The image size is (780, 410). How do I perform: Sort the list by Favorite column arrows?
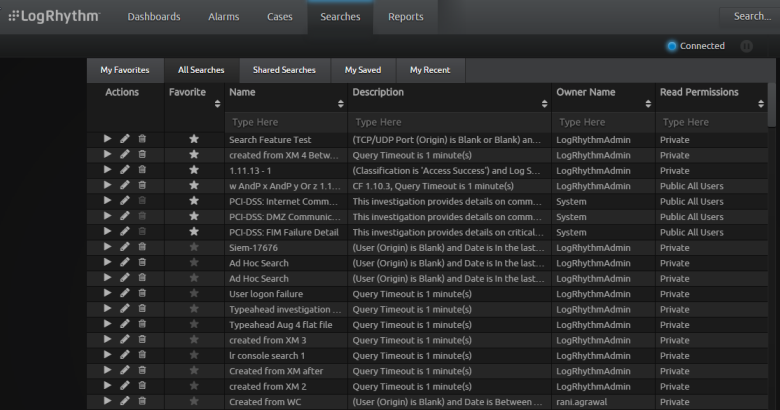(x=217, y=103)
